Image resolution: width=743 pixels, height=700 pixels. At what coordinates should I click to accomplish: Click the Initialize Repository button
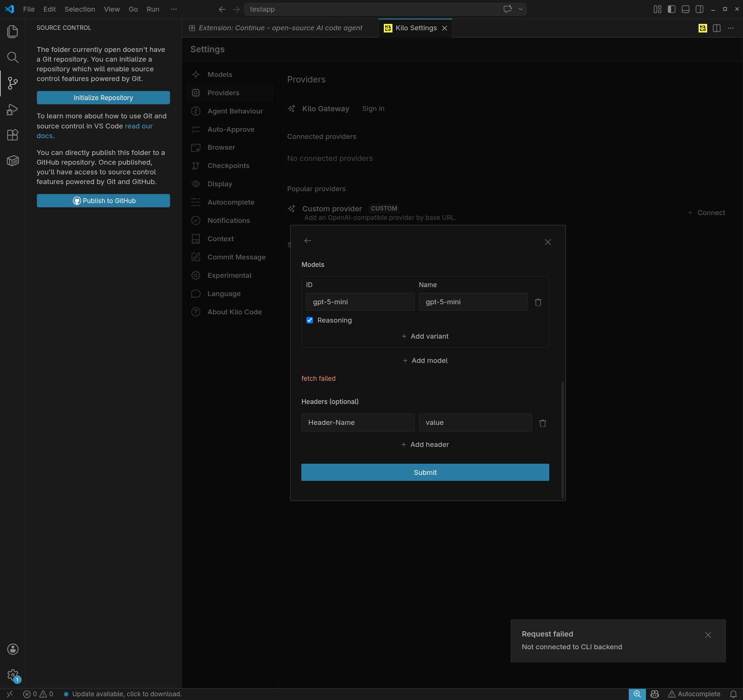[103, 97]
